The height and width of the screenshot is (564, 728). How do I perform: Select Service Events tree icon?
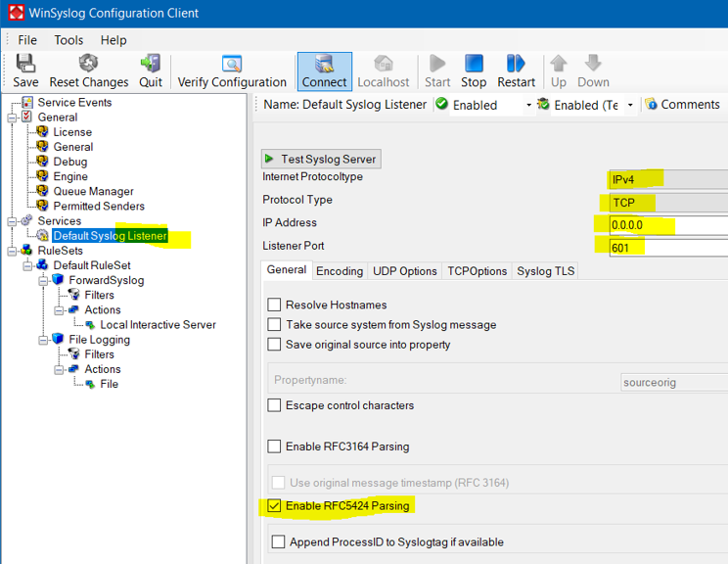click(x=27, y=102)
